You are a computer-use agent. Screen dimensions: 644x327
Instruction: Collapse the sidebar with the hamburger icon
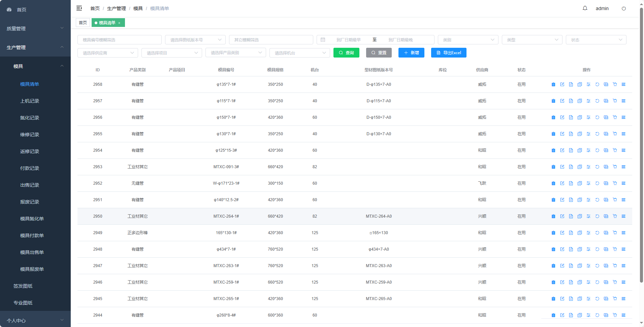pos(79,8)
